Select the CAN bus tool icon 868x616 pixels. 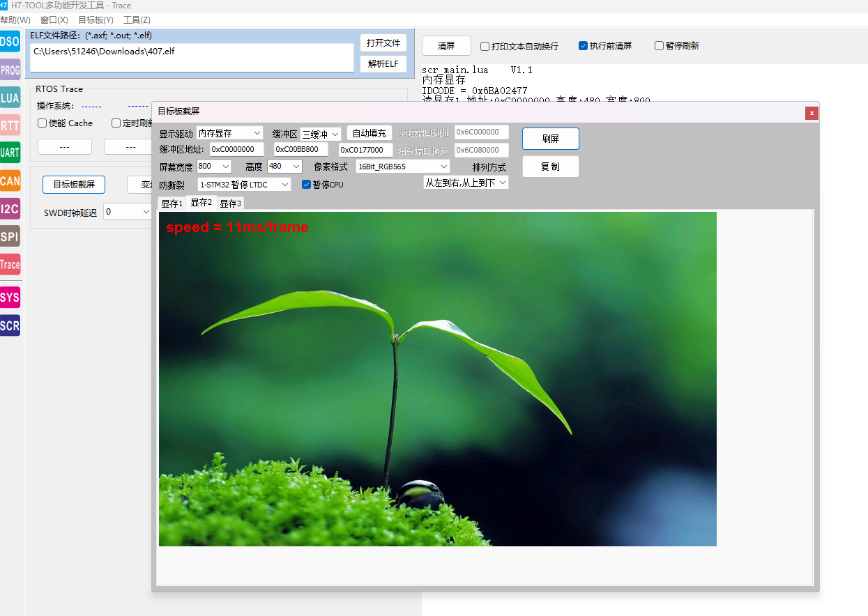click(x=10, y=180)
